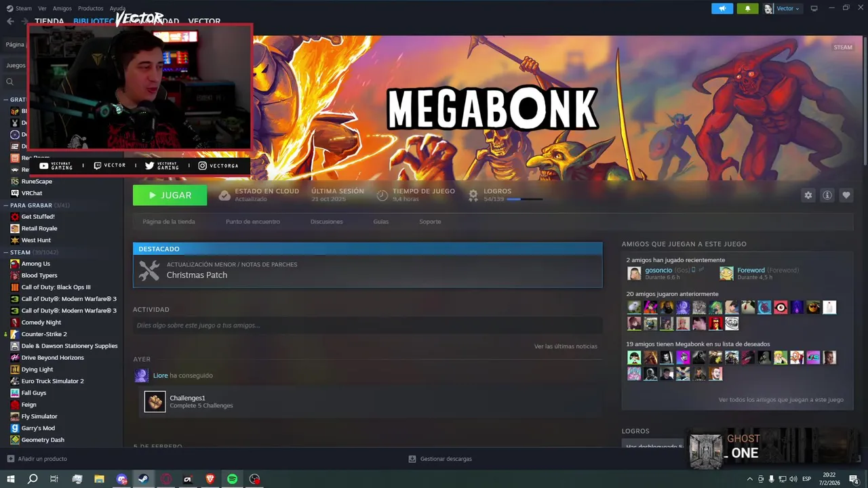Open Foreword's friend avatar
Screen dimensions: 868x488
[x=726, y=274]
